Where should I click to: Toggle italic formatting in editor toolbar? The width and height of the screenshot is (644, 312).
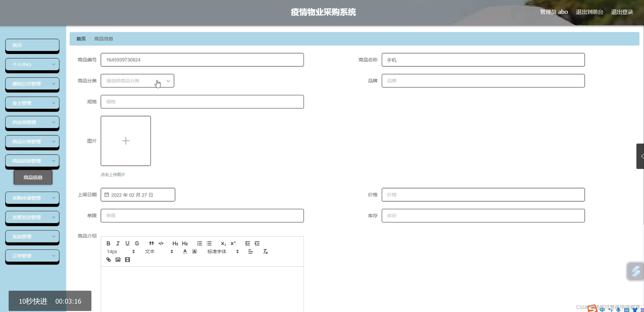pyautogui.click(x=118, y=243)
